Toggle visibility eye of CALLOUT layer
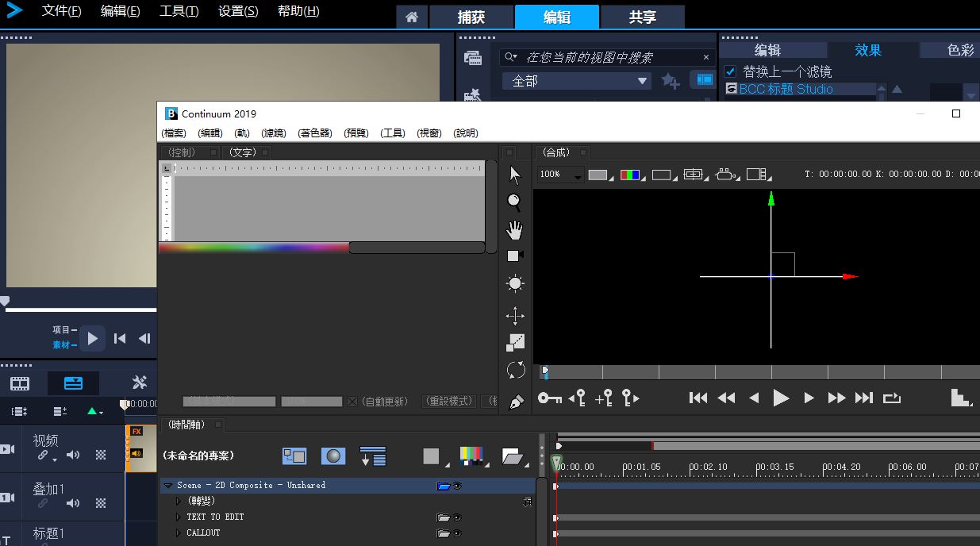Viewport: 980px width, 546px height. click(x=457, y=533)
